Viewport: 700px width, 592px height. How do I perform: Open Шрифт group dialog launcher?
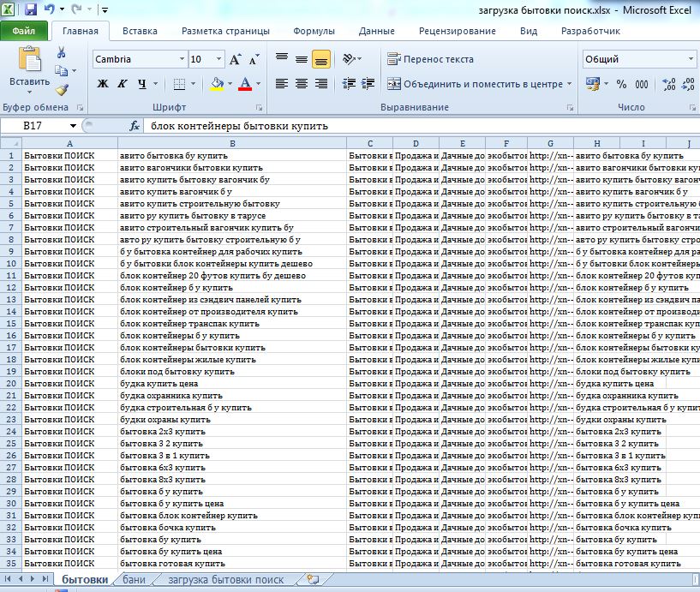click(259, 108)
